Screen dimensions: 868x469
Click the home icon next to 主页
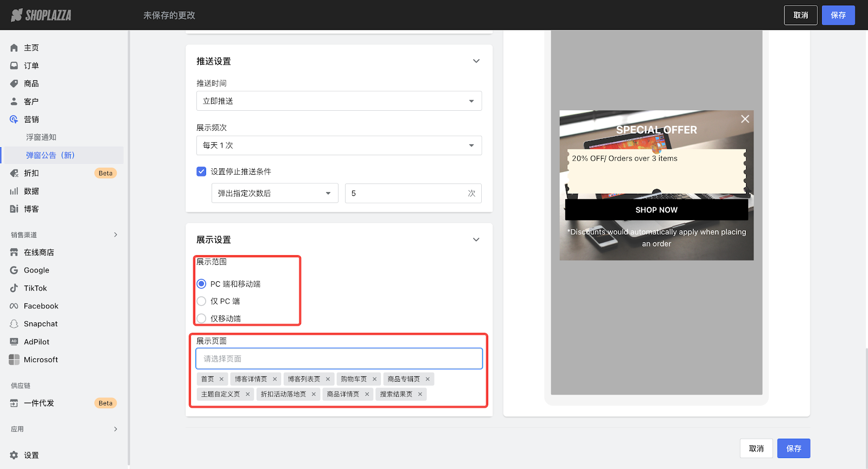tap(14, 48)
